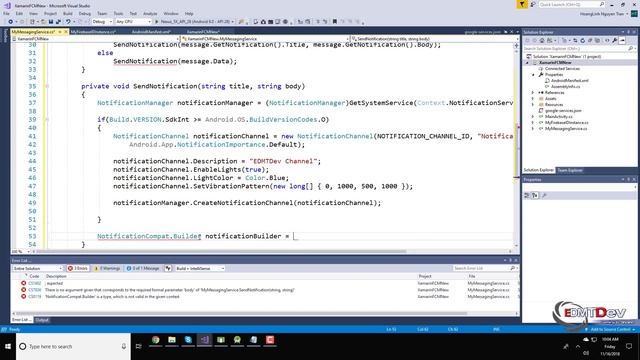Open the Build + IntelliSense dropdown

[200, 268]
